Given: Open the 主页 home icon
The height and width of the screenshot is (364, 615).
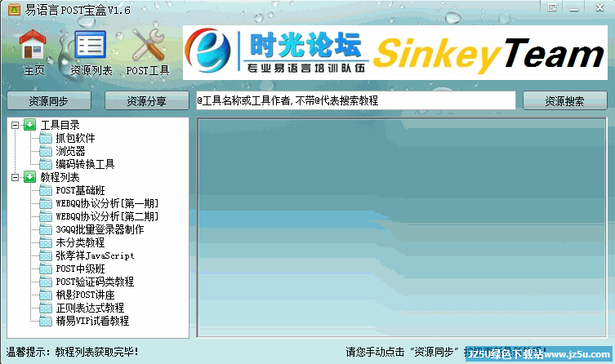Looking at the screenshot, I should click(x=33, y=52).
